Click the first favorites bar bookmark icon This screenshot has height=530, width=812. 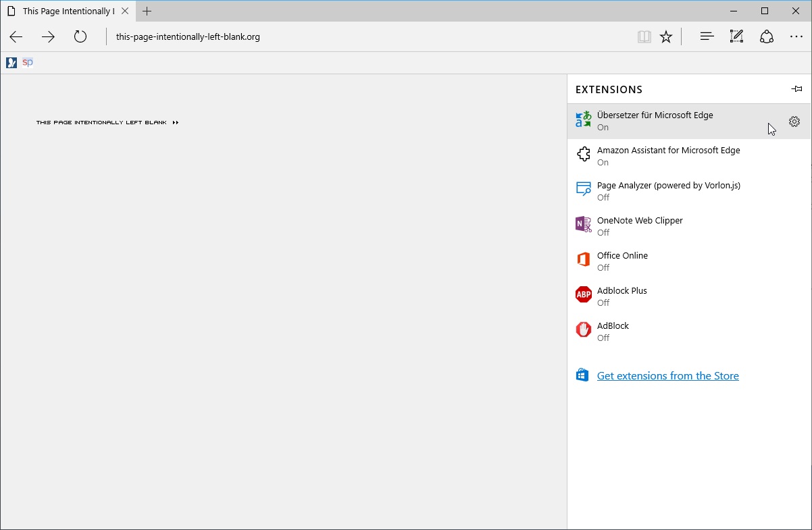tap(11, 63)
